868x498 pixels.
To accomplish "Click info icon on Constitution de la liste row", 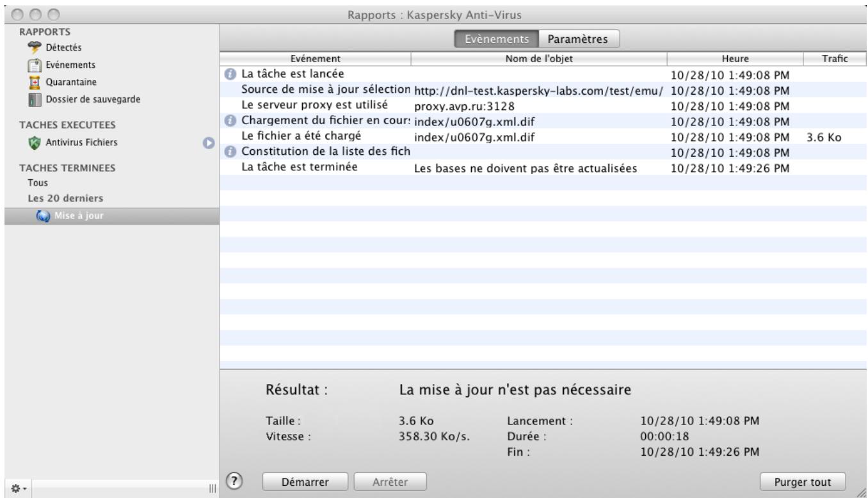I will point(230,150).
